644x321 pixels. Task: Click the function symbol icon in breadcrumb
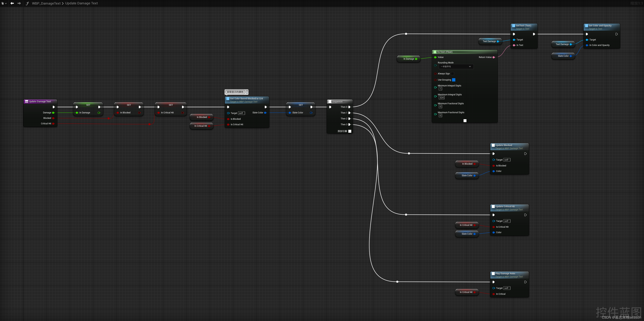pos(27,3)
